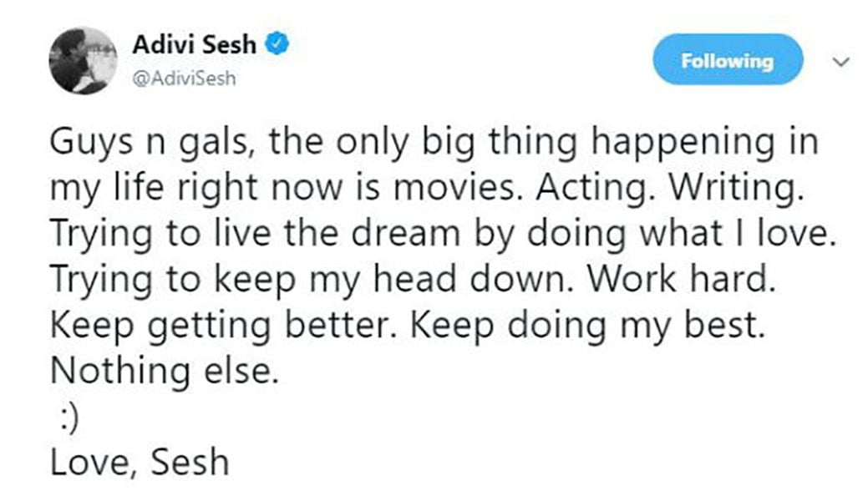Screen dimensions: 868x501
Task: Toggle the Following button
Action: [x=726, y=60]
